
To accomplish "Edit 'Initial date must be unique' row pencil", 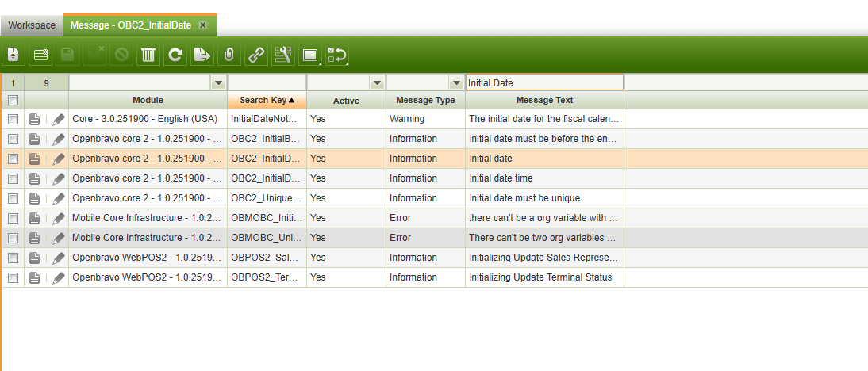I will click(x=58, y=198).
